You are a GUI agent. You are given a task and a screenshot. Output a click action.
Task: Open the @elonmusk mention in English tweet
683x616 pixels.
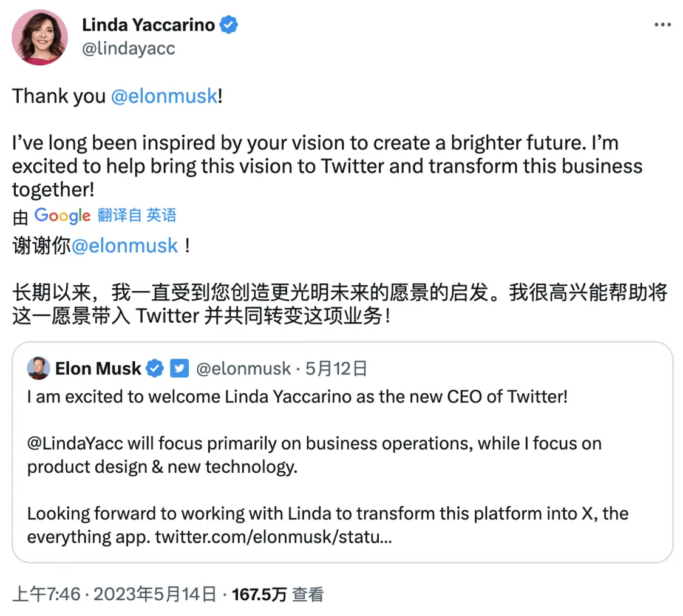(x=164, y=96)
